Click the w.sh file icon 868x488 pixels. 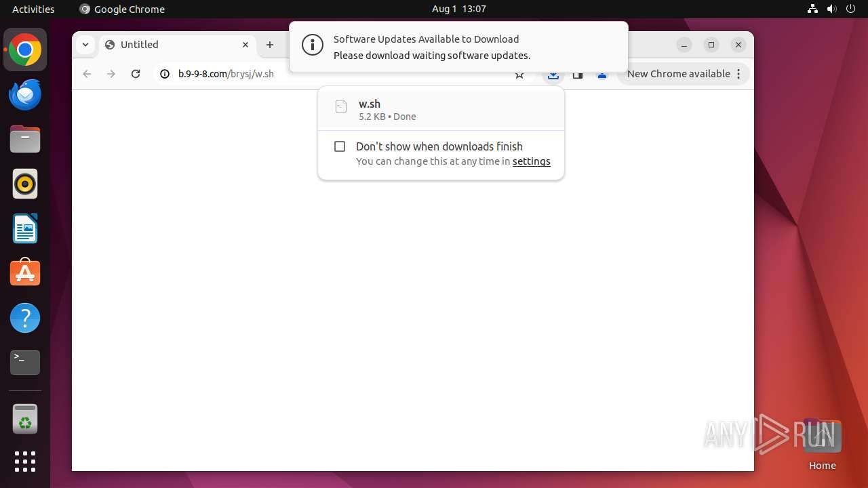click(x=341, y=106)
